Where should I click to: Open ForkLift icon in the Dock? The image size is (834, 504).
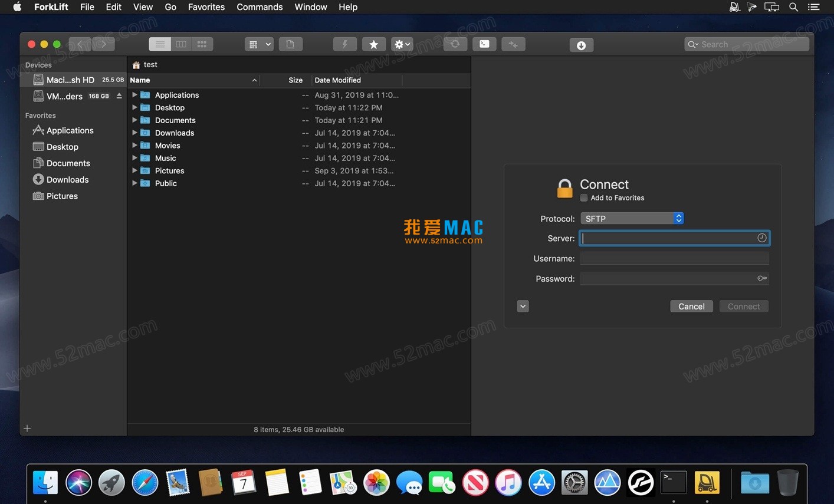point(707,483)
